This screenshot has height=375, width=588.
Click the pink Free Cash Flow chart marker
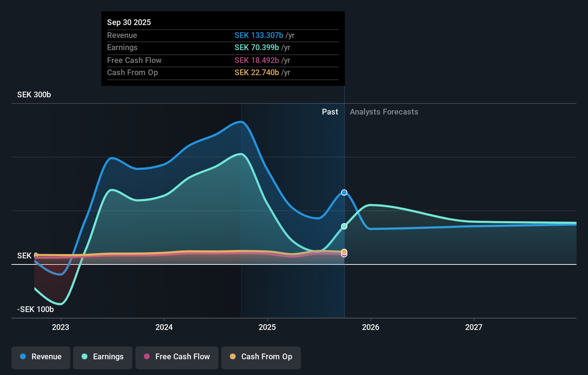coord(344,255)
